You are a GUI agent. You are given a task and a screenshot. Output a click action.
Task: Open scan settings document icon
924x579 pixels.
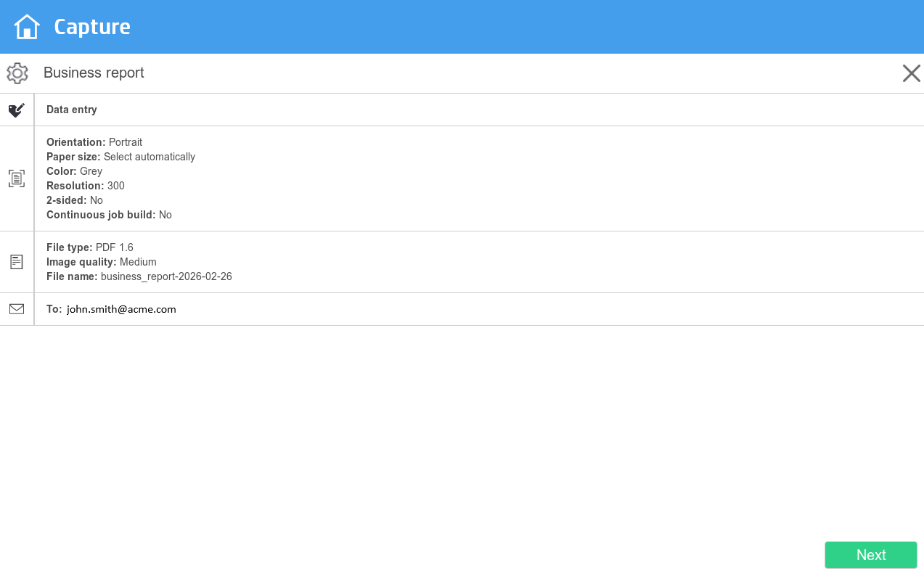click(x=17, y=178)
